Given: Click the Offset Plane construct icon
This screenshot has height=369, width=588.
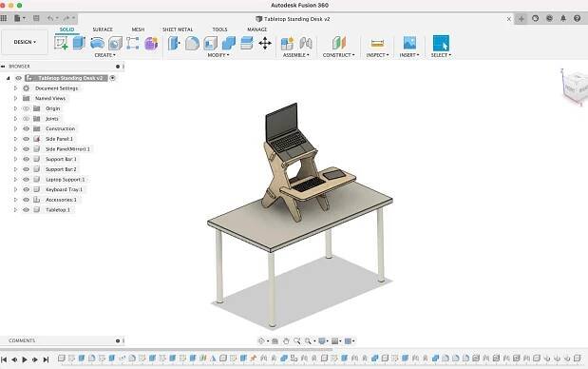Looking at the screenshot, I should click(338, 43).
